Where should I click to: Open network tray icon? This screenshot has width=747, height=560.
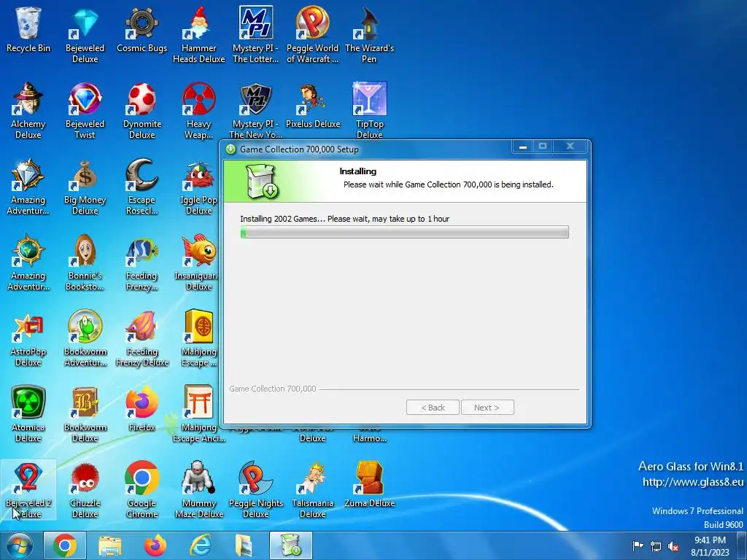656,546
